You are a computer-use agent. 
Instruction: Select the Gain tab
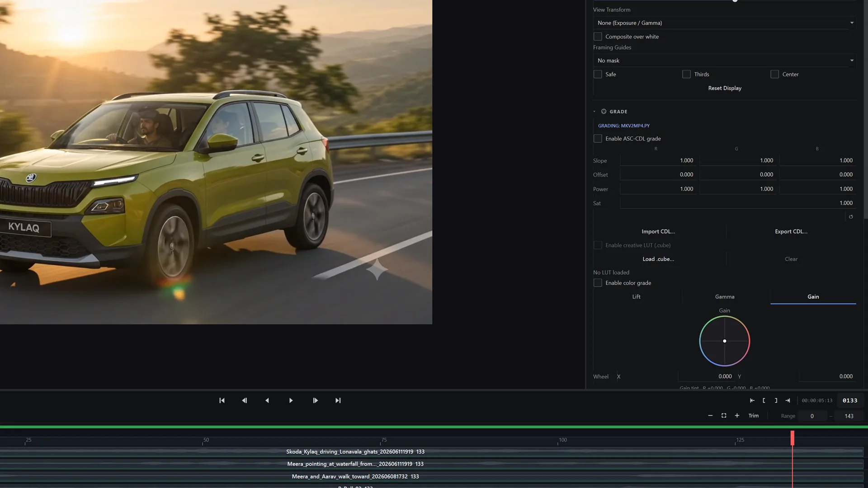point(813,297)
